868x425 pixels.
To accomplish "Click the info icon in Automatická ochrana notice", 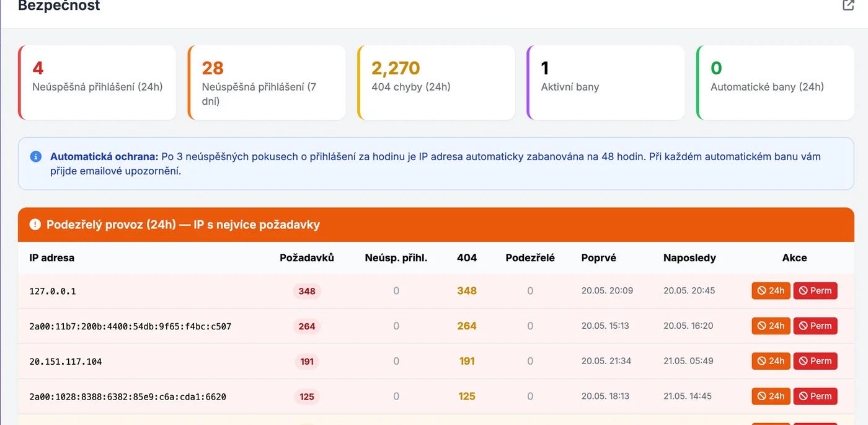I will click(x=36, y=156).
